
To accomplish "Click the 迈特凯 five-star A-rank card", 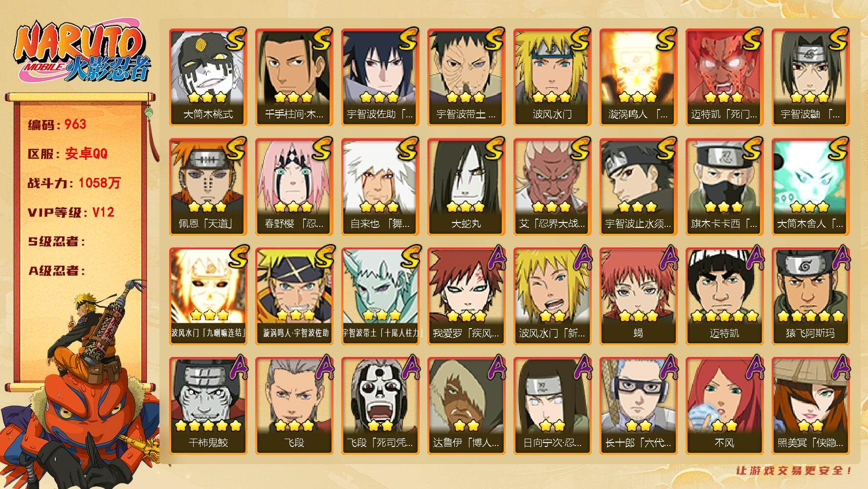I will click(x=725, y=296).
